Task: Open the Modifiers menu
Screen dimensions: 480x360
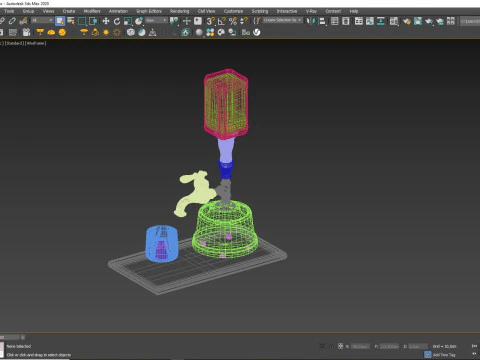Action: coord(92,11)
